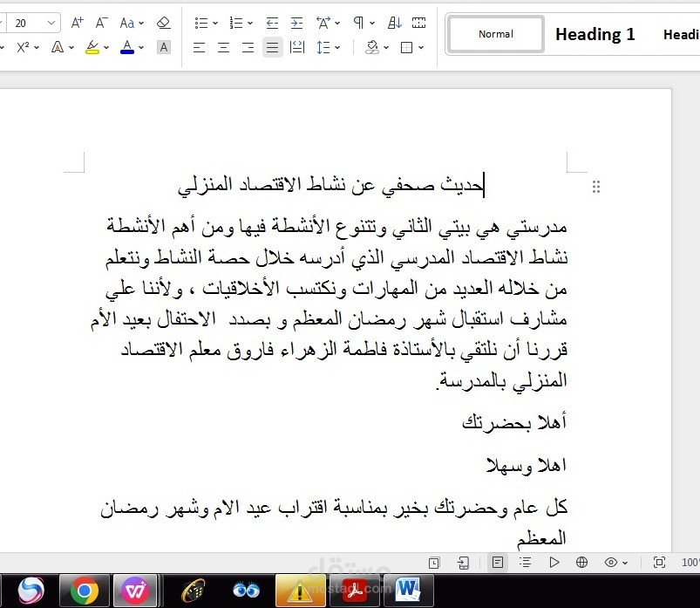Select the Normal style
Screen dimensions: 700x608
coord(495,34)
